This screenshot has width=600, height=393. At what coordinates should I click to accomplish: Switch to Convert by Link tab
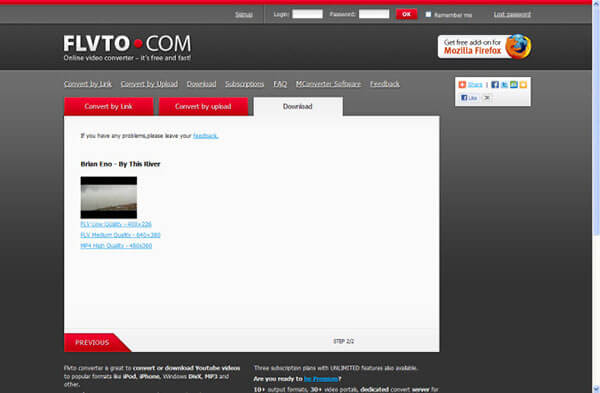(108, 106)
